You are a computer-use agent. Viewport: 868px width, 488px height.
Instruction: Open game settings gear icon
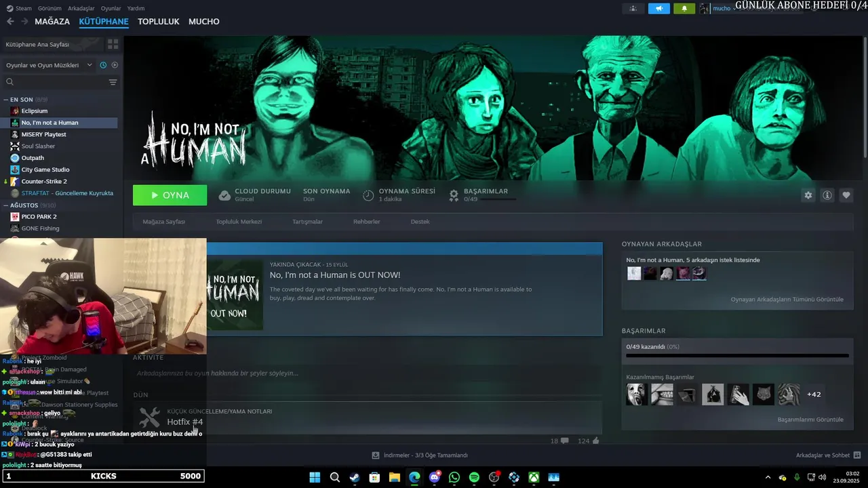click(x=808, y=195)
